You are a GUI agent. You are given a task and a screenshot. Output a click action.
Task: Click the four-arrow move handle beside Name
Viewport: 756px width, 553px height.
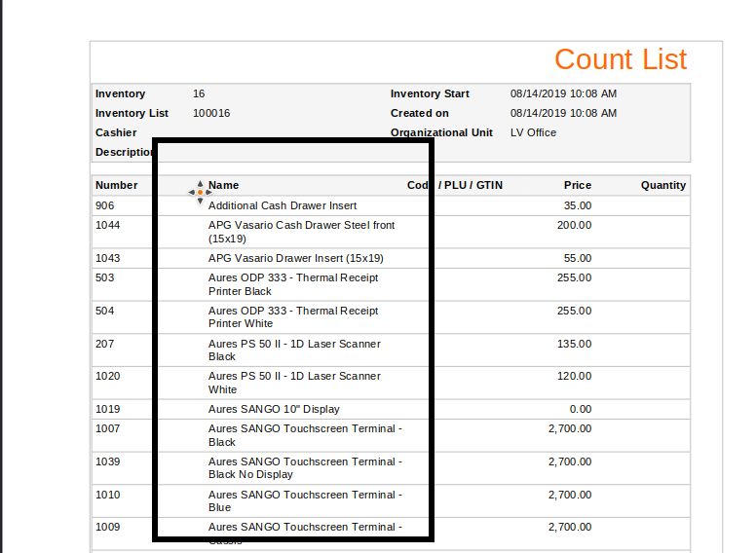coord(200,193)
